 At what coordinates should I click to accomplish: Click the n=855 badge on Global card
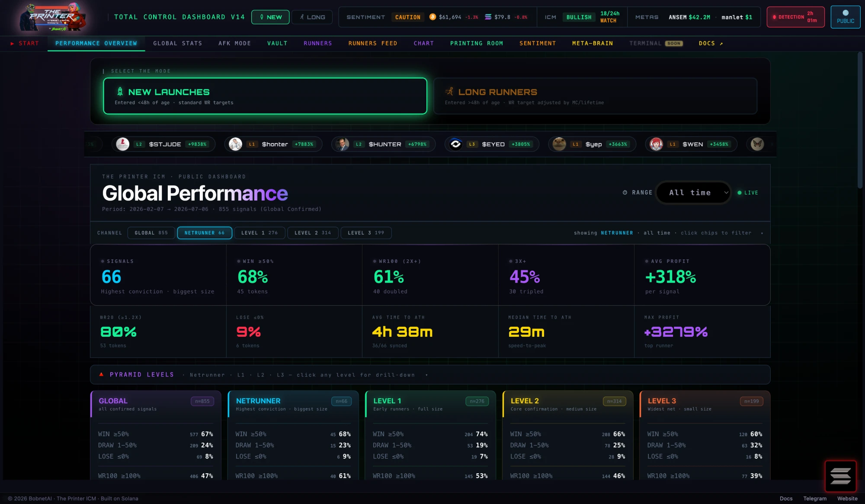pos(202,401)
